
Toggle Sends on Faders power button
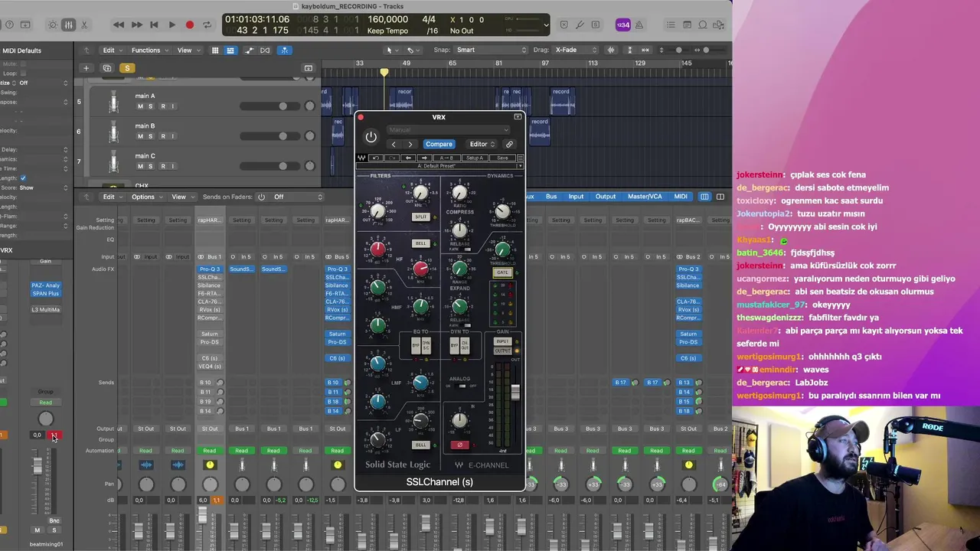261,197
